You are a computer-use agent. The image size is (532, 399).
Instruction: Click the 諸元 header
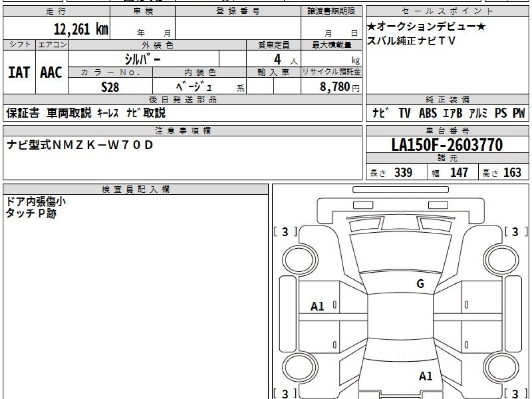pos(448,159)
